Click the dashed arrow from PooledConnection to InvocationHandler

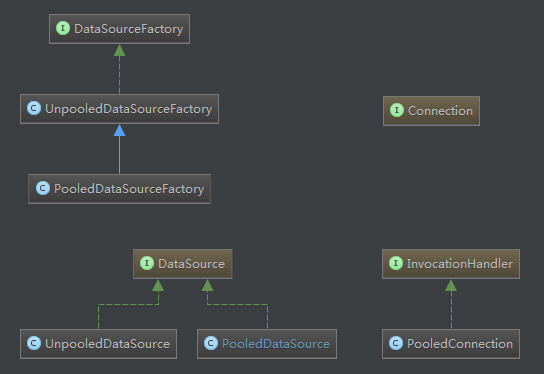(x=451, y=304)
